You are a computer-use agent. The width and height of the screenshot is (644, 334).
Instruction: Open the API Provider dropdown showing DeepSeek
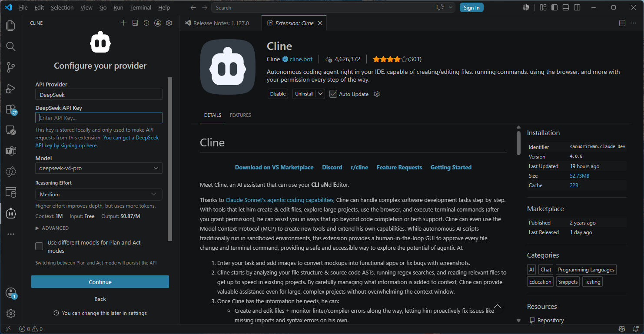(99, 94)
